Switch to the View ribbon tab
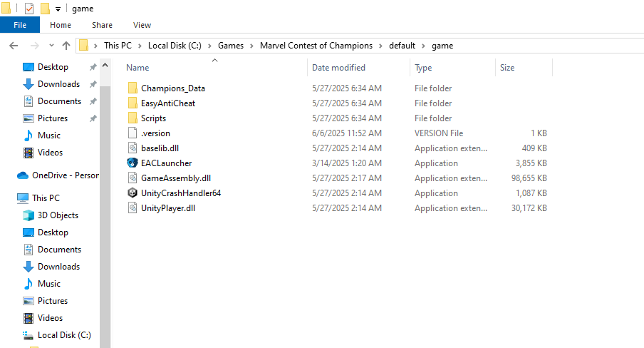Image resolution: width=644 pixels, height=348 pixels. 142,25
